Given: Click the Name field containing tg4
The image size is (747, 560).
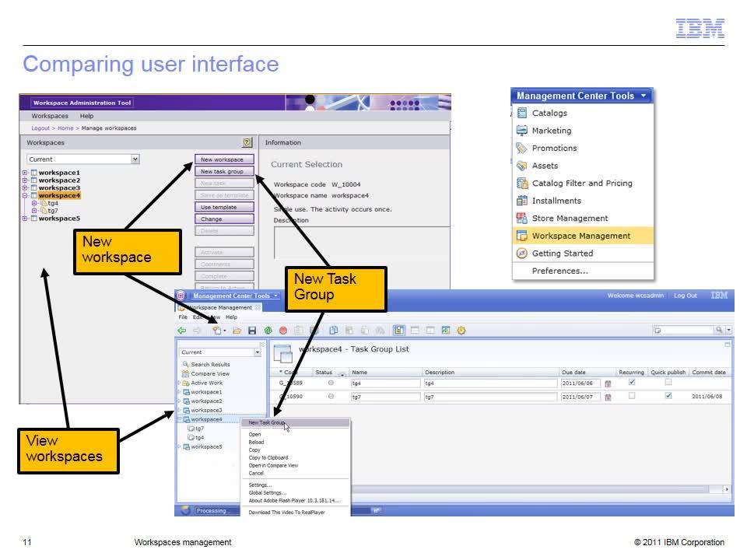Looking at the screenshot, I should coord(385,383).
